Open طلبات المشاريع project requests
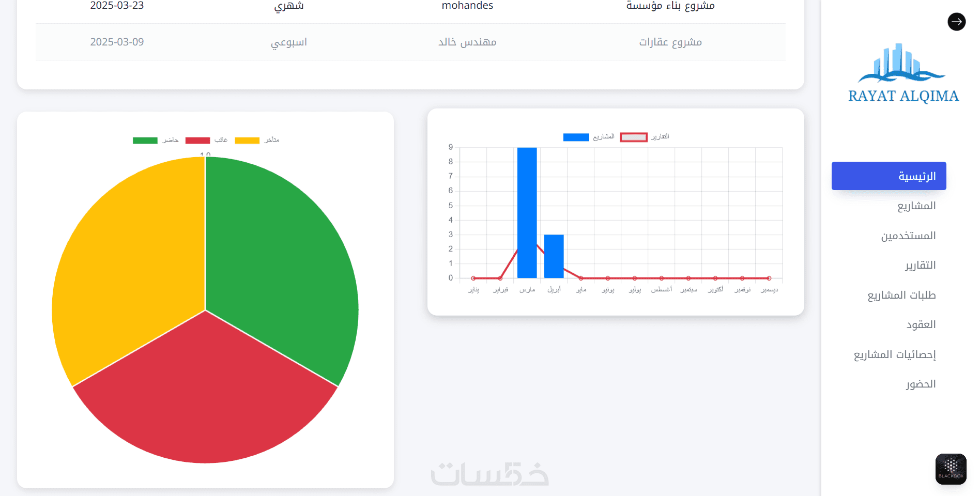Viewport: 980px width, 496px height. pyautogui.click(x=901, y=295)
